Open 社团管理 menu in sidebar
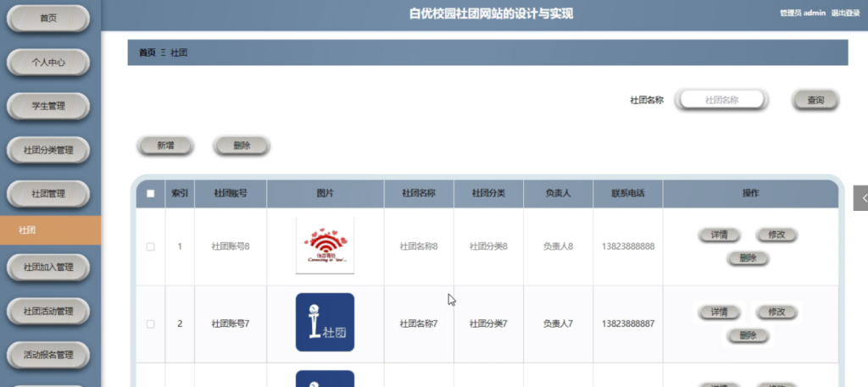The width and height of the screenshot is (868, 387). pos(48,194)
